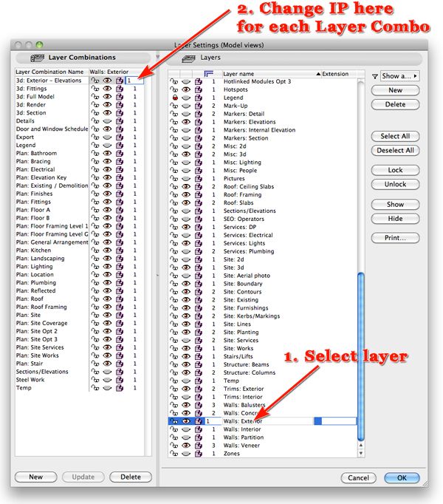Click the lock icon for Zones layer
The width and height of the screenshot is (443, 504).
tap(174, 454)
